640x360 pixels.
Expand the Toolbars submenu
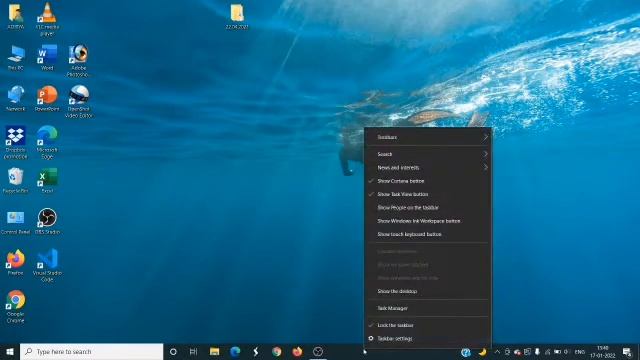tap(428, 137)
